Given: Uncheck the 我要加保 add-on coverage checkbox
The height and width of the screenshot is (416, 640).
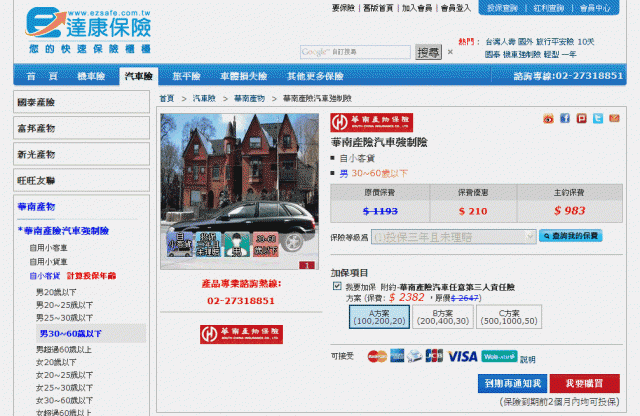Looking at the screenshot, I should [x=337, y=286].
